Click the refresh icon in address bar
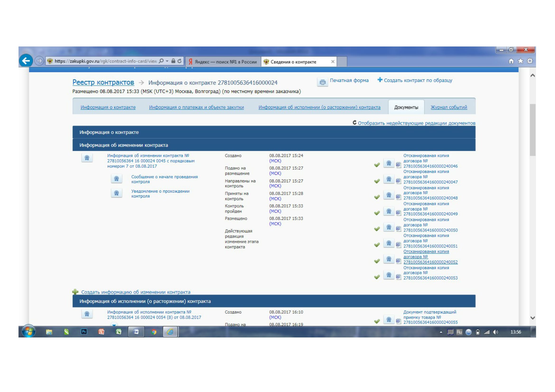 click(179, 61)
